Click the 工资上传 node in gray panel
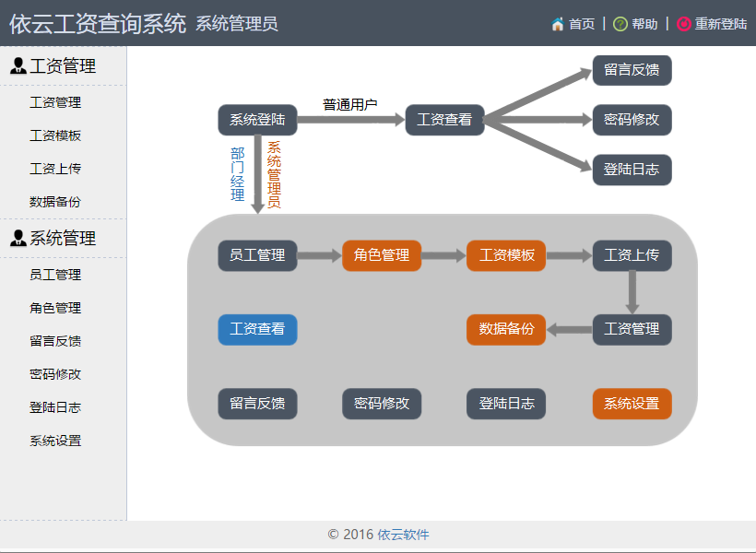This screenshot has width=756, height=553. click(632, 255)
